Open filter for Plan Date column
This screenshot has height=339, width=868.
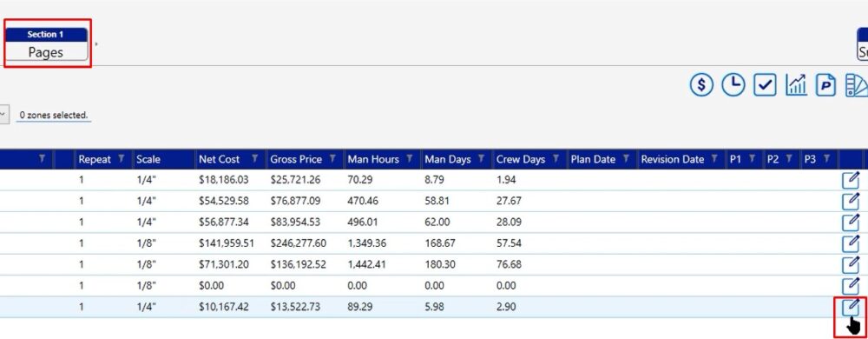pyautogui.click(x=626, y=159)
